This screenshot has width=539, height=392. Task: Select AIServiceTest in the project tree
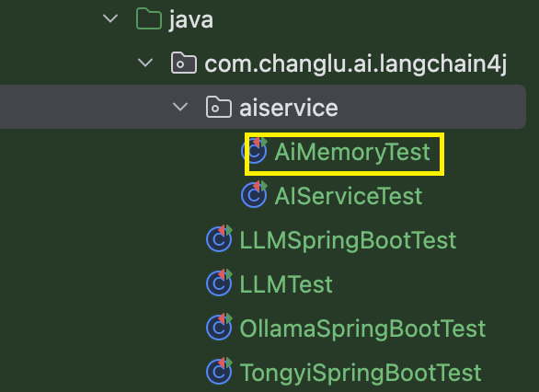point(349,196)
